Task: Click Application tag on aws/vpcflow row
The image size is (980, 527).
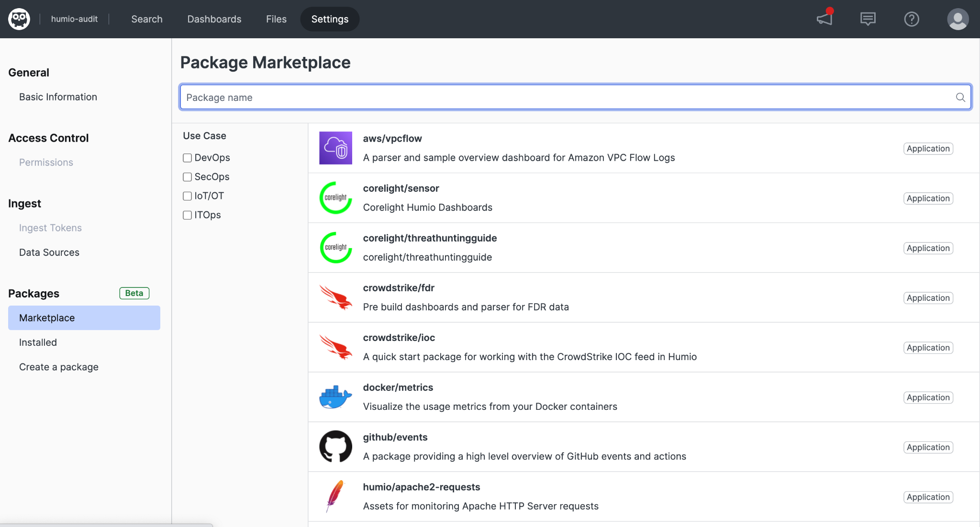Action: [928, 148]
